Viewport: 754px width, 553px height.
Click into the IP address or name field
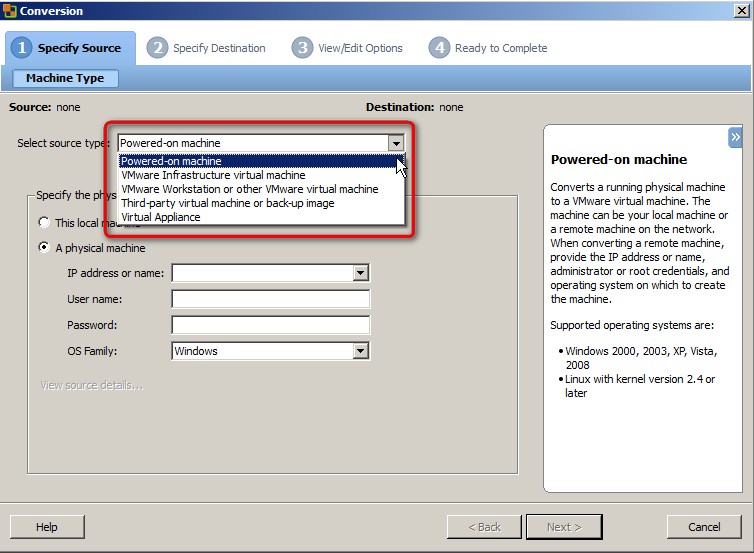coord(263,273)
